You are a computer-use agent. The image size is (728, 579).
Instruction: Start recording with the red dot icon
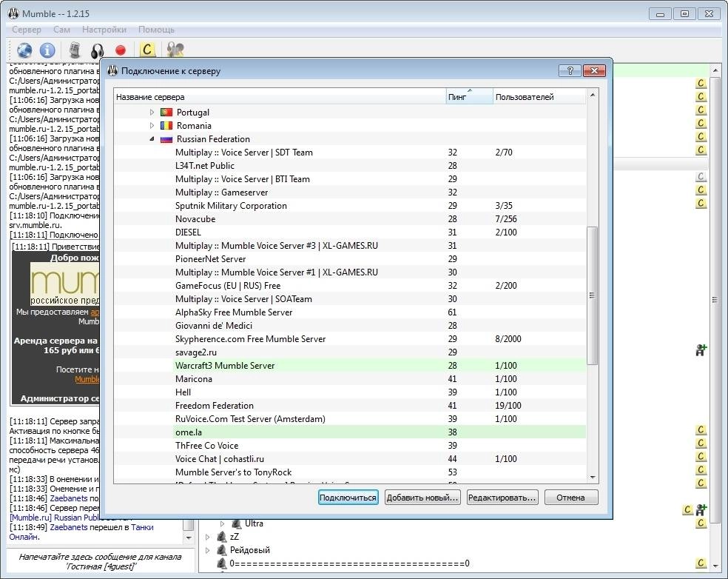(121, 50)
